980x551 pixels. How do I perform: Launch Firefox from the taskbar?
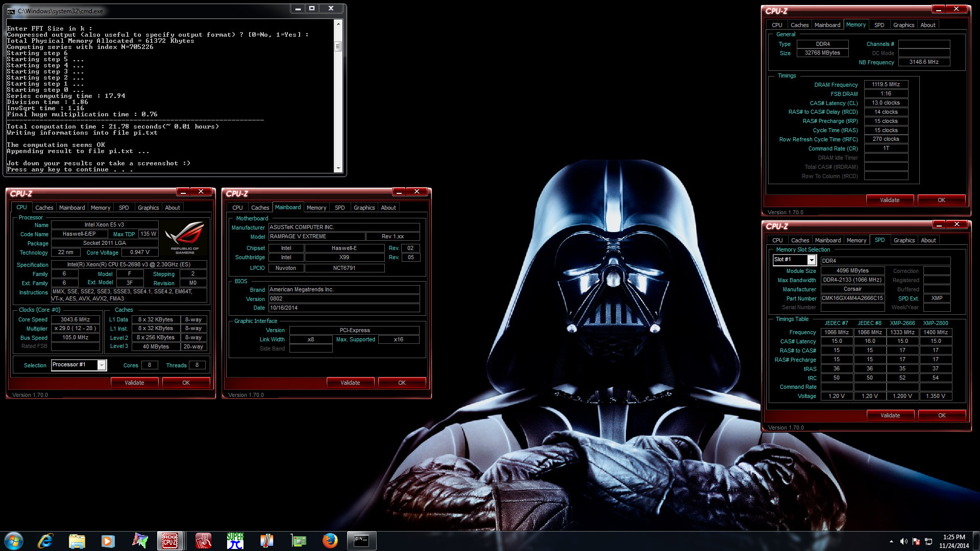pos(330,541)
